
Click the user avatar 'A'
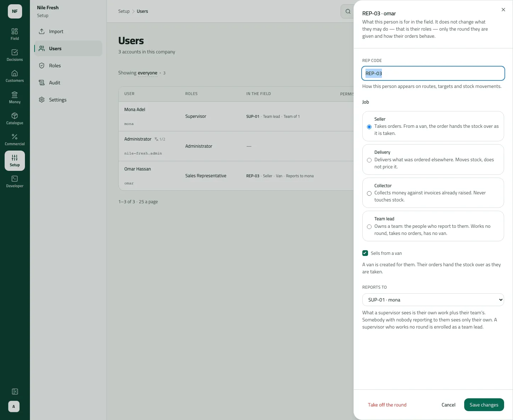pyautogui.click(x=14, y=406)
